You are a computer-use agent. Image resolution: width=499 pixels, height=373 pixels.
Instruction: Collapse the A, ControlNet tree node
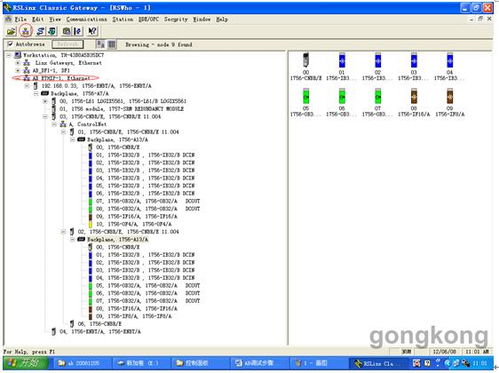tap(54, 124)
